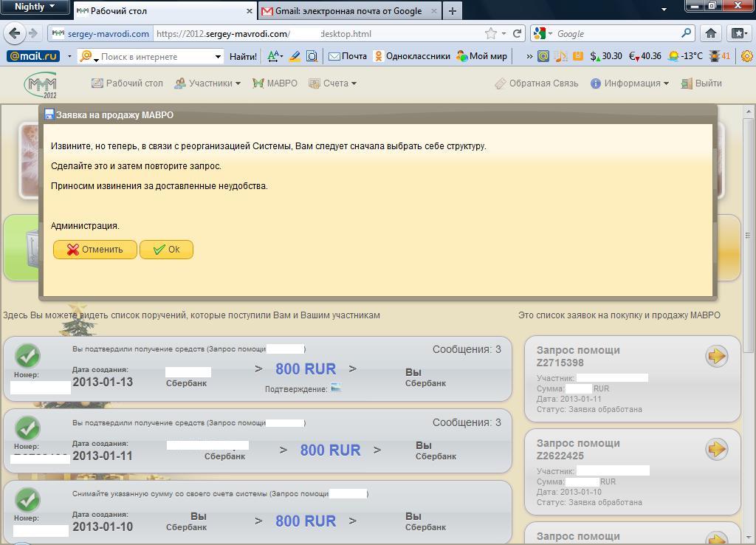Viewport: 756px width, 545px height.
Task: Click the page vertical scrollbar thumb
Action: pyautogui.click(x=748, y=235)
